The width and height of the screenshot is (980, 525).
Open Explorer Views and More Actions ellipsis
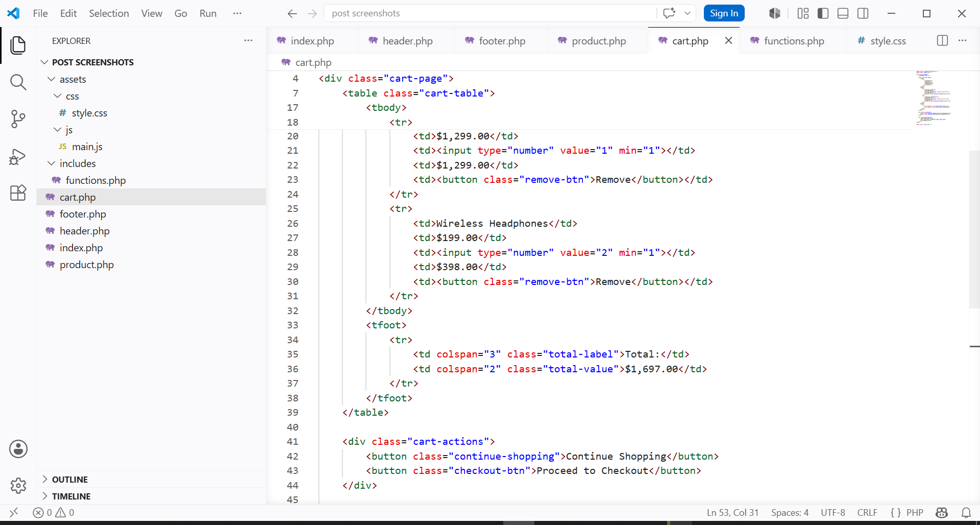[248, 40]
